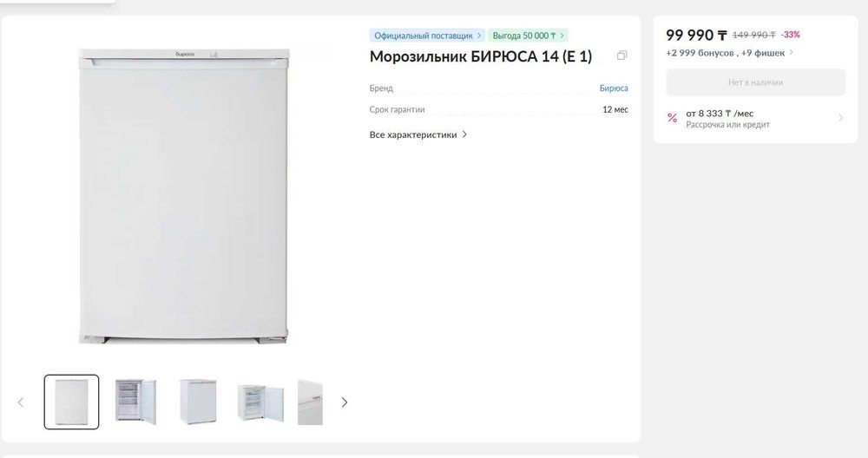Select the fourth open freezer thumbnail
Viewport: 868px width, 458px height.
(260, 402)
